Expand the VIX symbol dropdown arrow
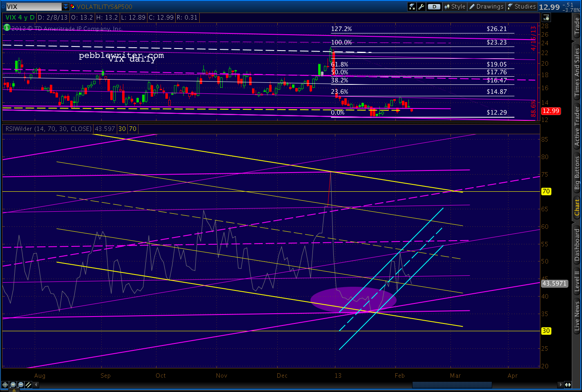Image resolution: width=582 pixels, height=392 pixels. 65,7
